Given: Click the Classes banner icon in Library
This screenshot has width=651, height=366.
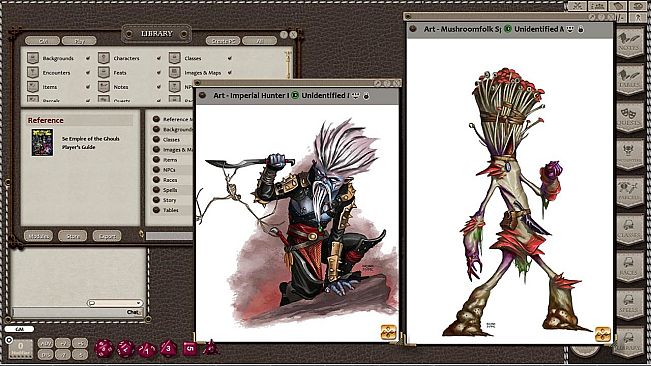Looking at the screenshot, I should point(175,58).
